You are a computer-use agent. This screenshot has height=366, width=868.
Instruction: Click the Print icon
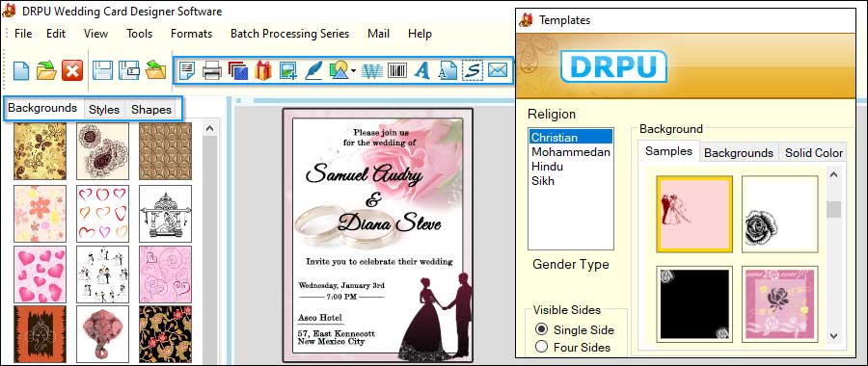tap(212, 70)
